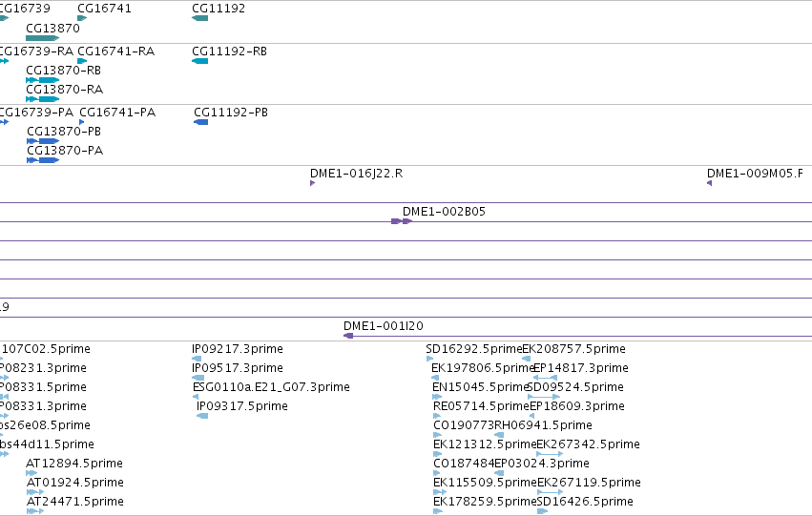The width and height of the screenshot is (812, 516).
Task: Select the RE05714.5prime EST label
Action: 481,406
